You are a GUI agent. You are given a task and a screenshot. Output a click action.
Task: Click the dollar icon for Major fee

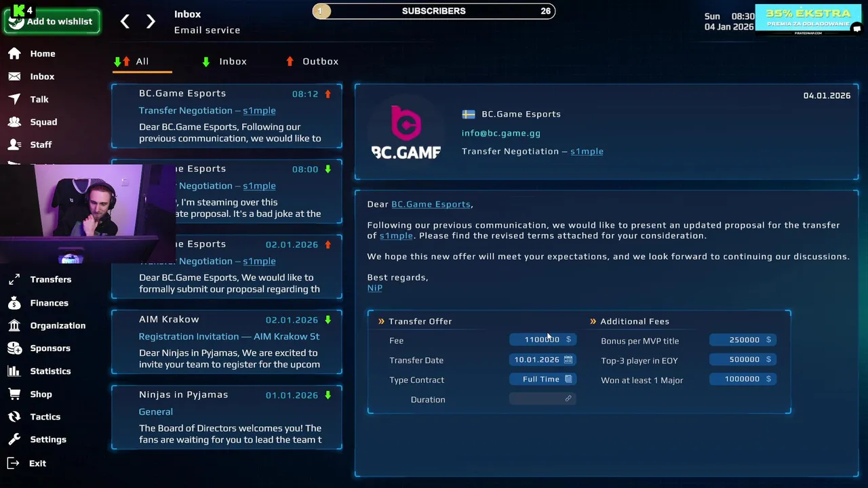pyautogui.click(x=768, y=379)
